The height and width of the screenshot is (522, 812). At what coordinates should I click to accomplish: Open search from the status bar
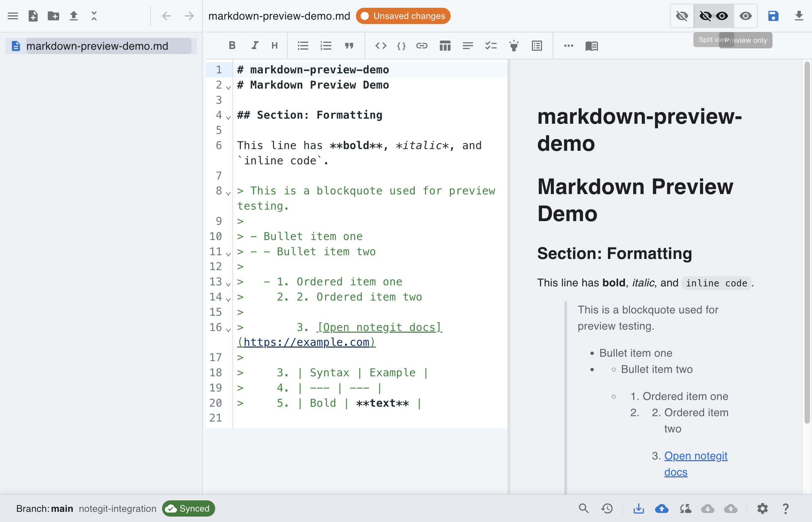(x=583, y=508)
